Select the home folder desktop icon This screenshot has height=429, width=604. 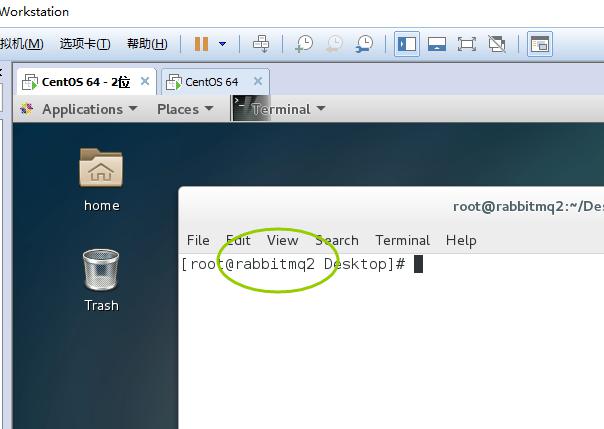(x=101, y=180)
